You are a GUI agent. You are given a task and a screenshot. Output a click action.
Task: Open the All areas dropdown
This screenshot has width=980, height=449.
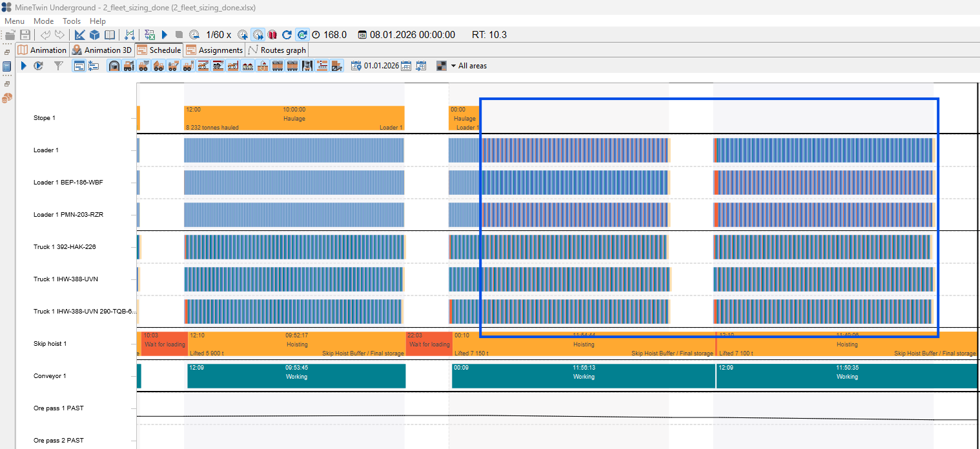469,66
